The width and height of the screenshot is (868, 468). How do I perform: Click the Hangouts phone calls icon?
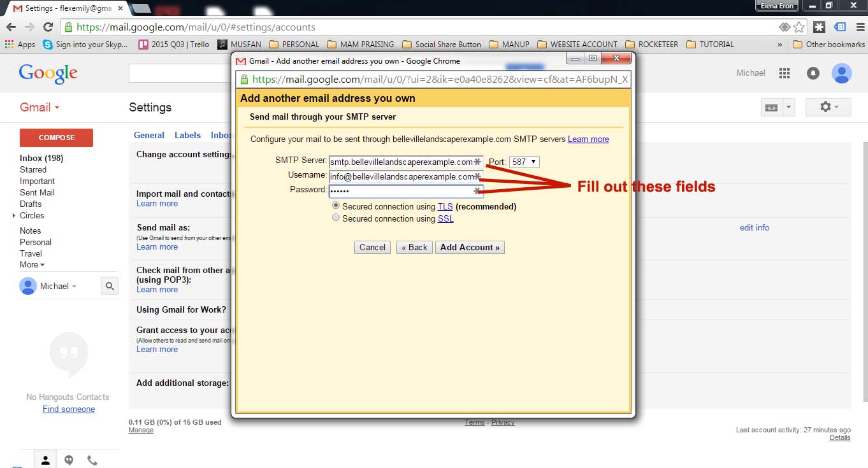92,460
